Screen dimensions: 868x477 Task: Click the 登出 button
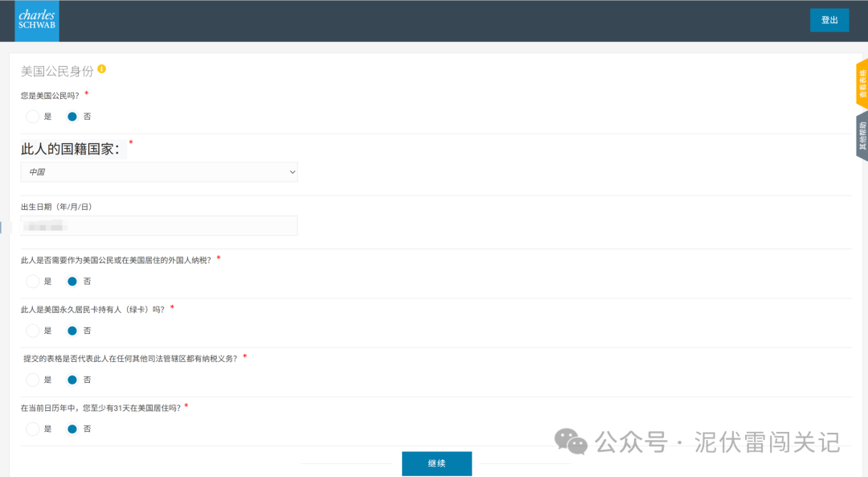(829, 20)
